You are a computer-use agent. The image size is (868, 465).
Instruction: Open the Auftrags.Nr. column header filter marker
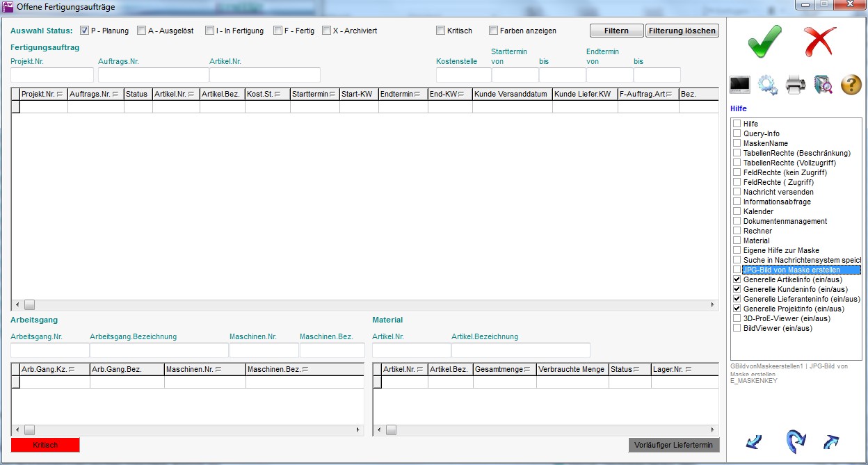[x=115, y=94]
